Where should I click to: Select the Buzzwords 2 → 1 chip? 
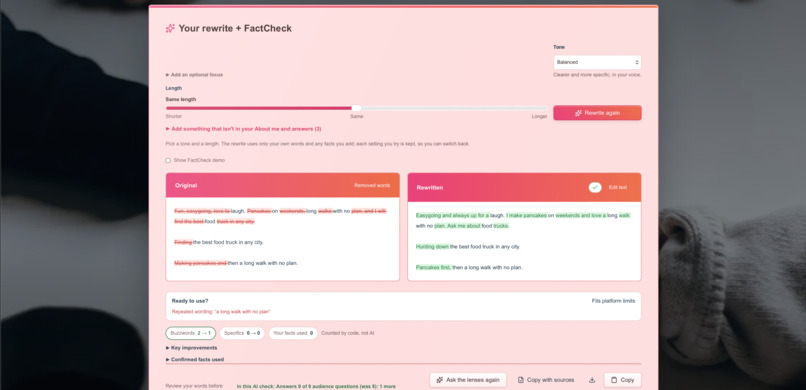click(x=191, y=333)
